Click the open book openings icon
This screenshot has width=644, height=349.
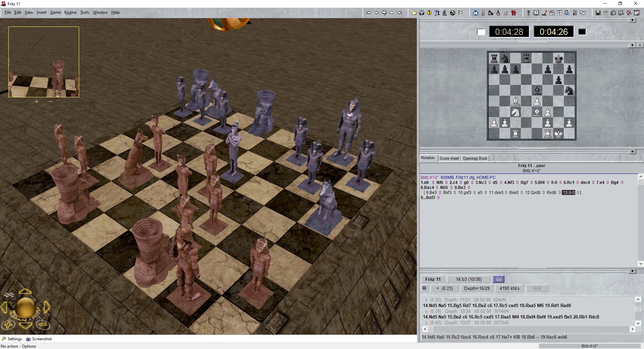point(536,13)
